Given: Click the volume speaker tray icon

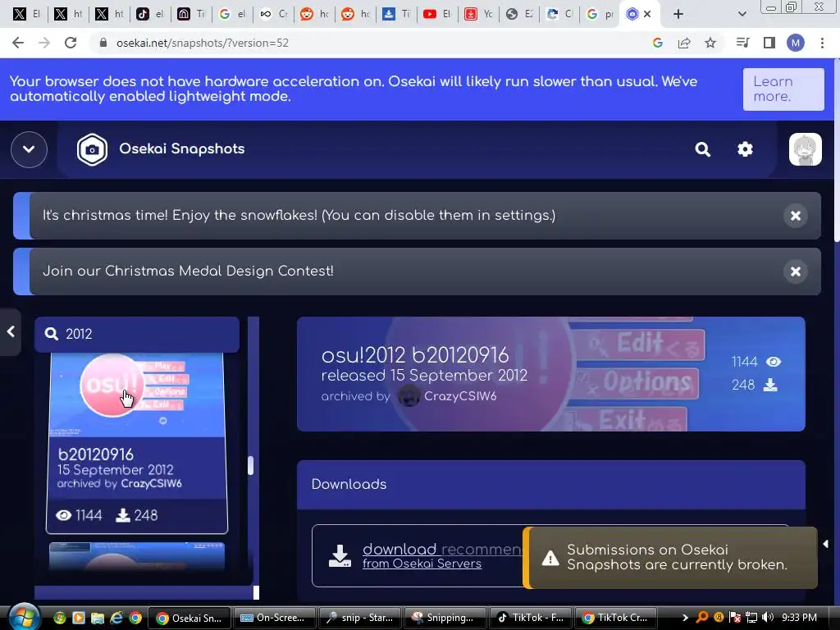Looking at the screenshot, I should tap(768, 618).
